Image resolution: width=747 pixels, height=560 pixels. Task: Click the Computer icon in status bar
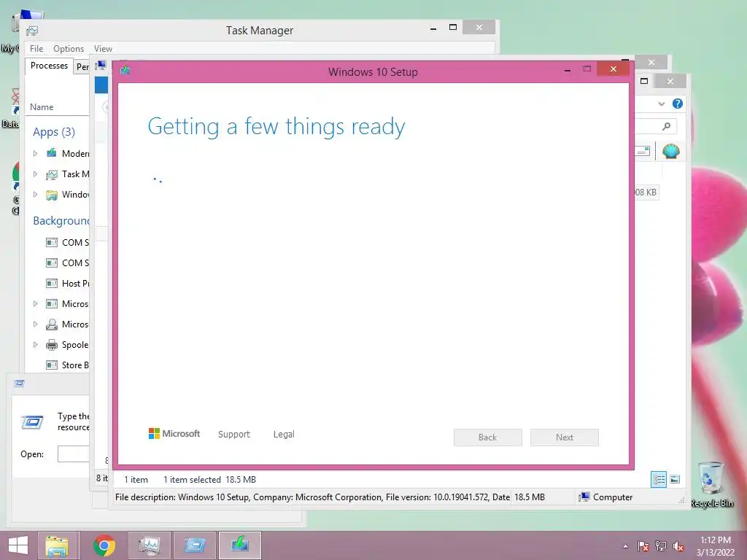[x=584, y=497]
